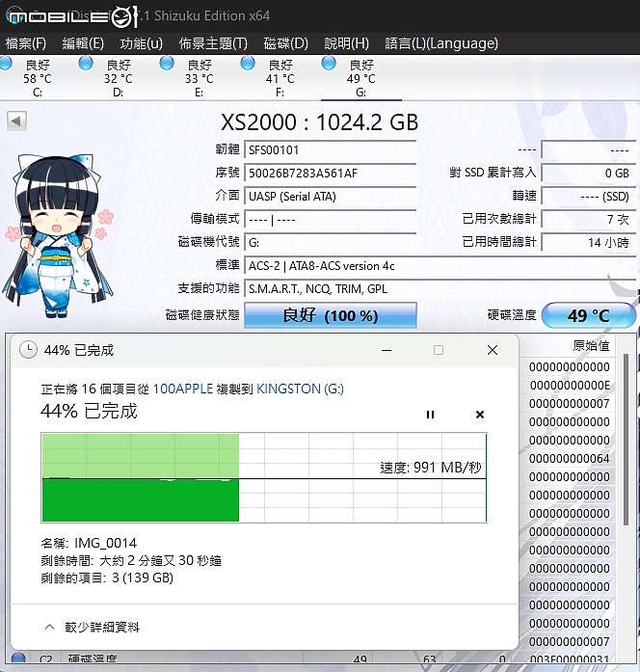Click the 100APPLE source folder link
The image size is (640, 672).
click(183, 389)
